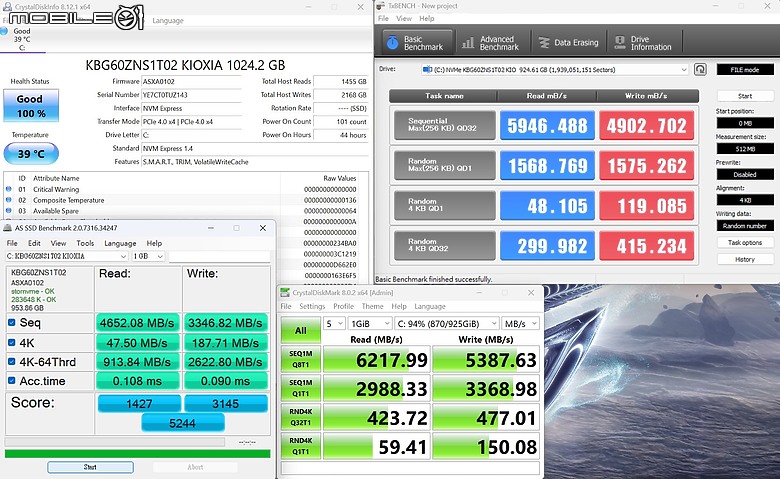
Task: Select Random 4 KB QD1 task button
Action: [445, 205]
